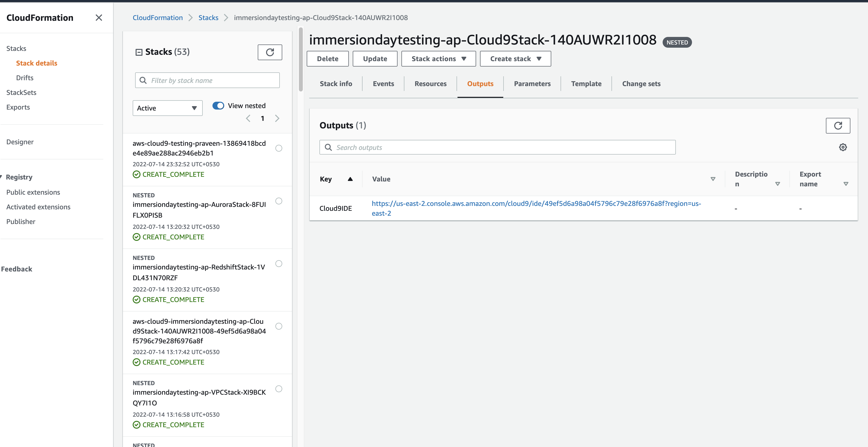Click the Update stack button
Image resolution: width=868 pixels, height=447 pixels.
(x=375, y=59)
